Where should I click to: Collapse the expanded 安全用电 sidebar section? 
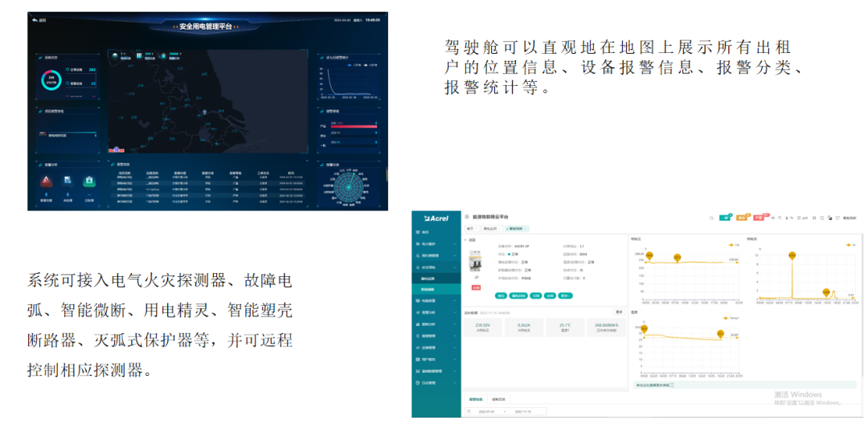(457, 267)
